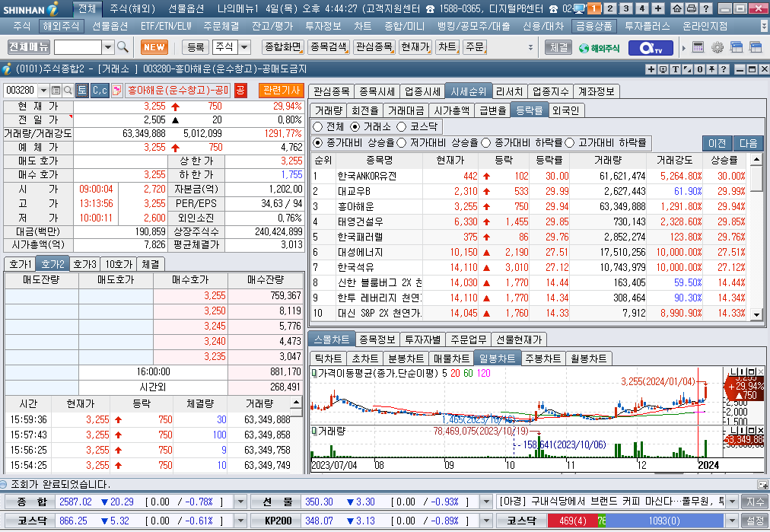The image size is (770, 532).
Task: Click the printer icon in the title bar
Action: [691, 8]
